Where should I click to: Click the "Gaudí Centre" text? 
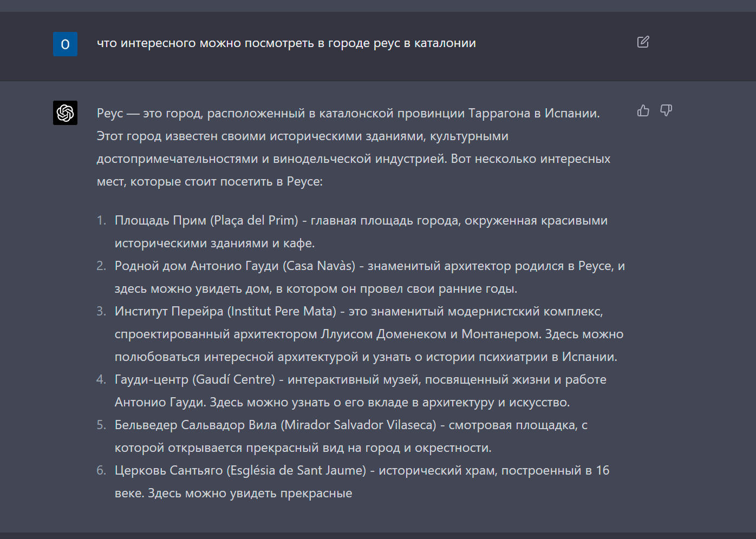(234, 380)
